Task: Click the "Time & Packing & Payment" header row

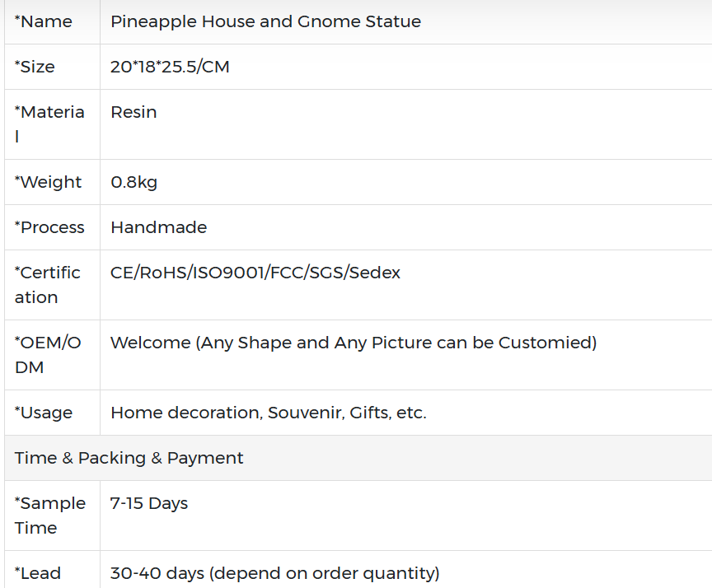Action: pos(129,459)
